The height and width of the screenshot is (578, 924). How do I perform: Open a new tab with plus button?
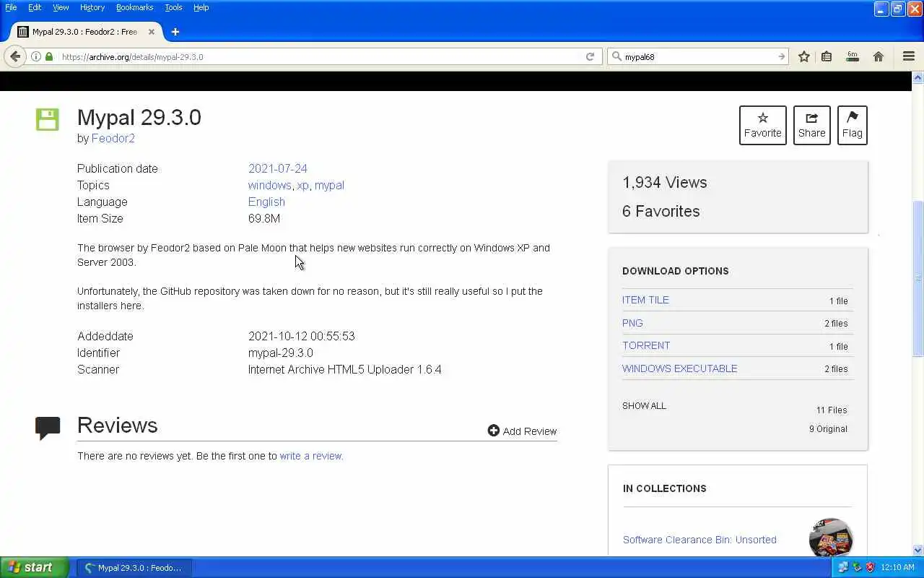tap(175, 32)
